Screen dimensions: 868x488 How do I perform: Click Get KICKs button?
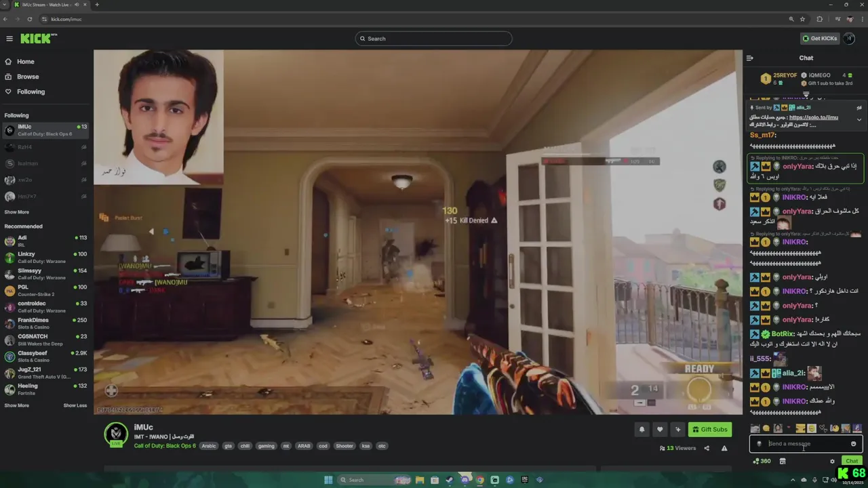820,39
